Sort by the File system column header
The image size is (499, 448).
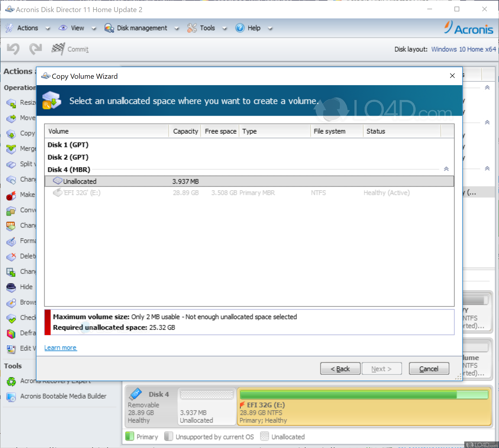pos(337,131)
